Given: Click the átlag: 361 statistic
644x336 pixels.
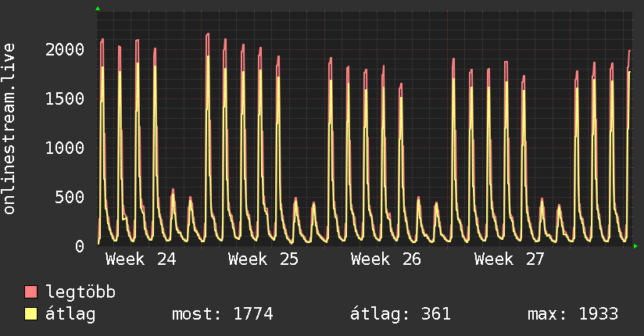Looking at the screenshot, I should 400,314.
